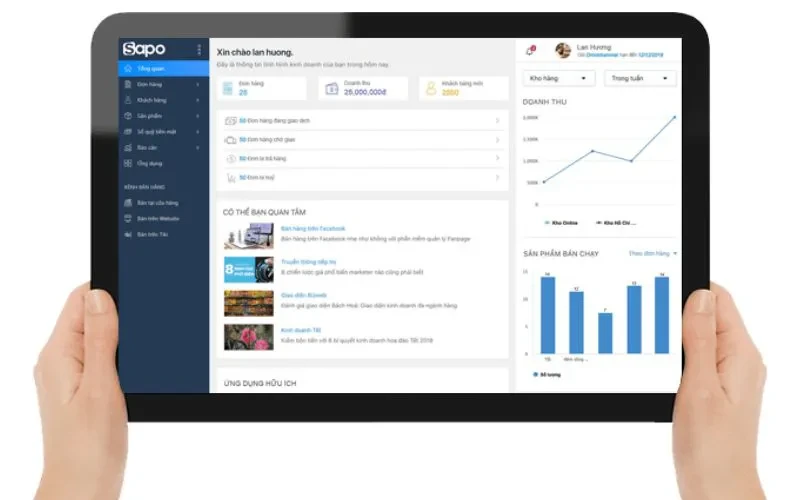800x500 pixels.
Task: Click the Khách hàng mới person icon
Action: [431, 88]
